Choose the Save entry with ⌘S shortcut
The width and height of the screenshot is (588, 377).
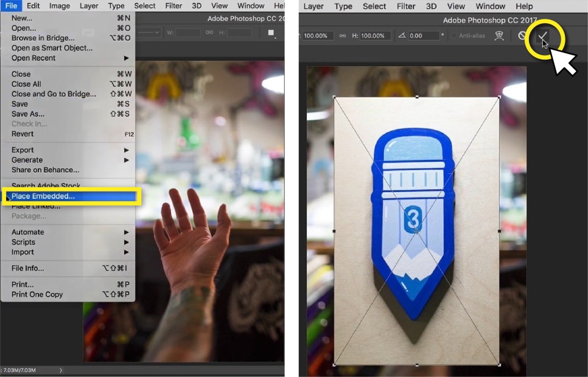(x=68, y=104)
